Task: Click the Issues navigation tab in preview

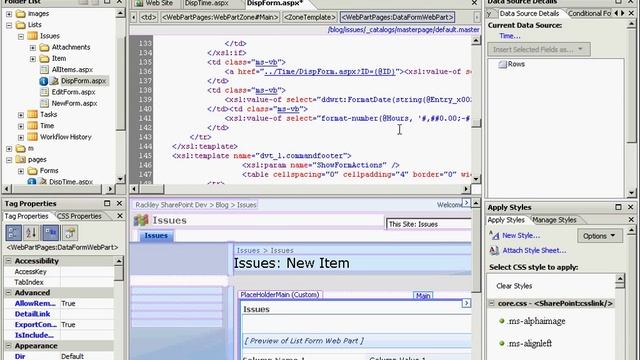Action: 156,236
